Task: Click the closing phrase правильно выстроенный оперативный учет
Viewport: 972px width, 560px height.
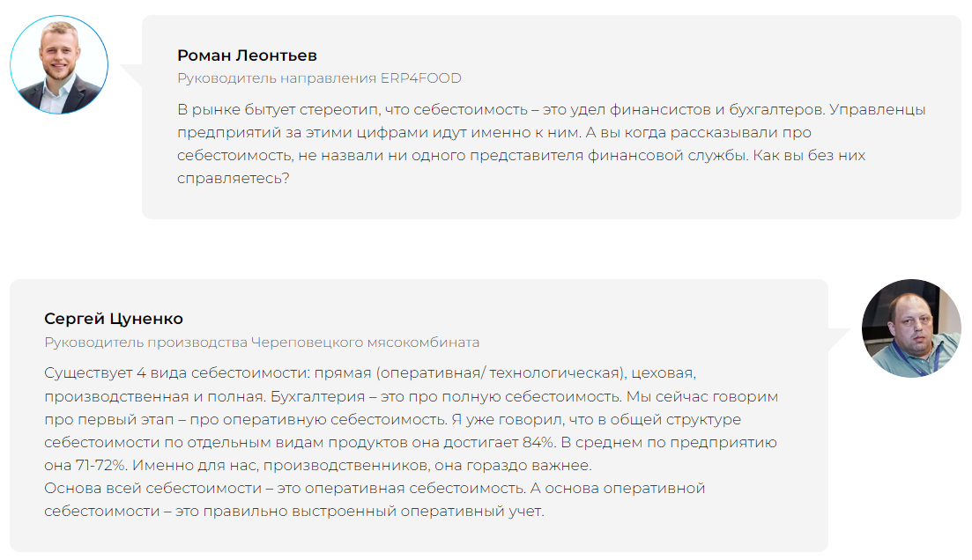Action: tap(374, 512)
